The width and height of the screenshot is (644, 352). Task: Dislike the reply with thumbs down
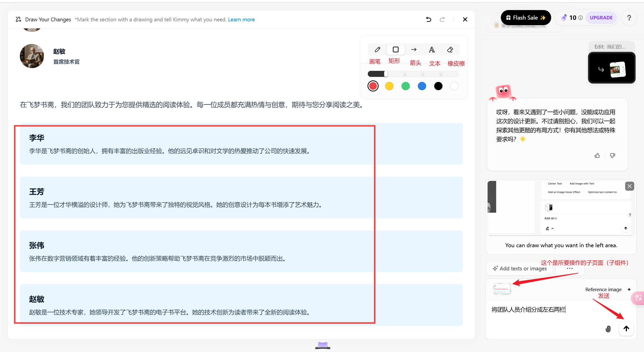click(613, 156)
